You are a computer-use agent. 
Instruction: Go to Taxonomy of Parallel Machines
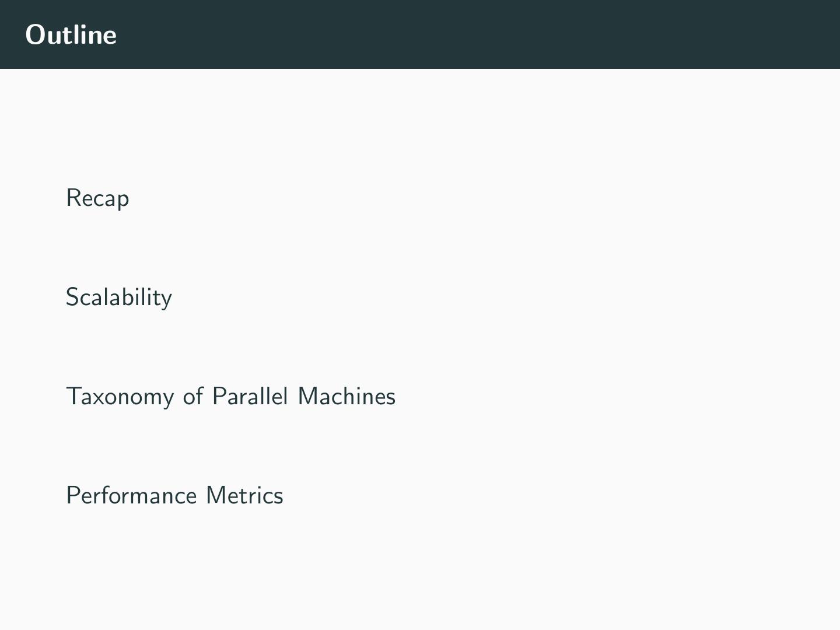[x=230, y=397]
